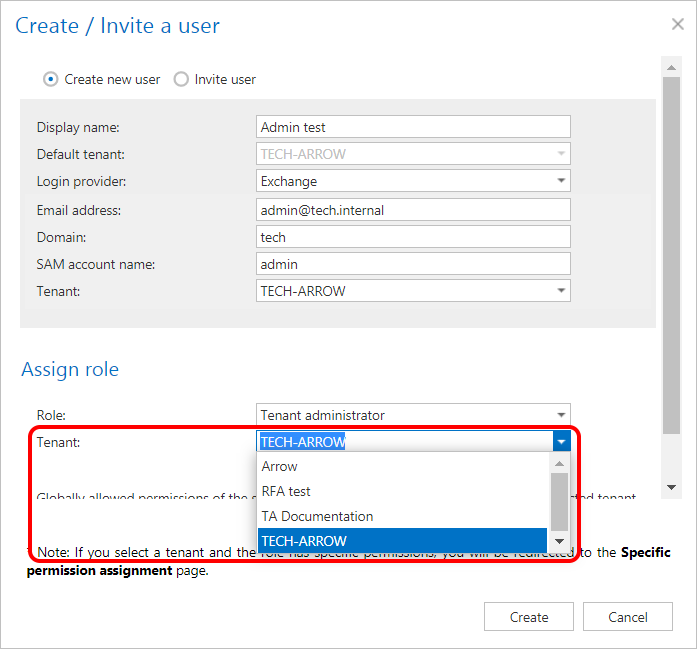Select the Create new user radio button
Image resolution: width=697 pixels, height=649 pixels.
(x=51, y=79)
